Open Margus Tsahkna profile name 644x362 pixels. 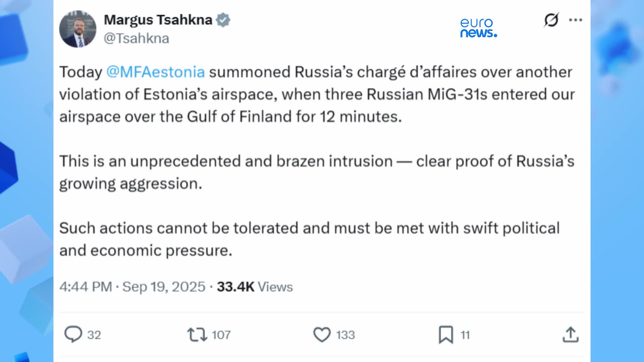point(158,19)
